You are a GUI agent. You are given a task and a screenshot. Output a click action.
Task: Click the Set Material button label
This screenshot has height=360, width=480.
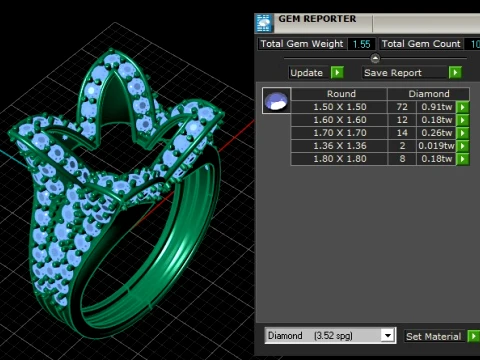point(433,337)
